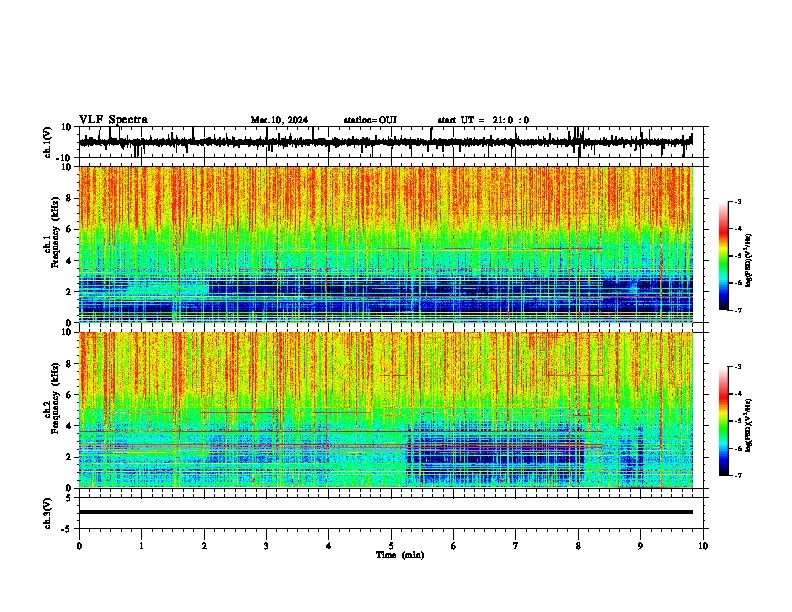Click the "station=OUI" header label

(x=370, y=120)
